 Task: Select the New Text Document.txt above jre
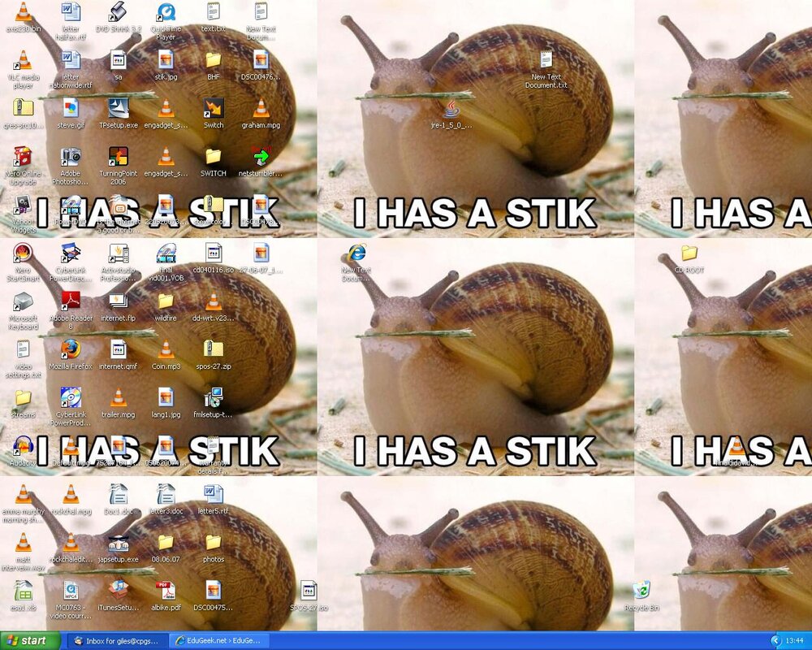546,60
